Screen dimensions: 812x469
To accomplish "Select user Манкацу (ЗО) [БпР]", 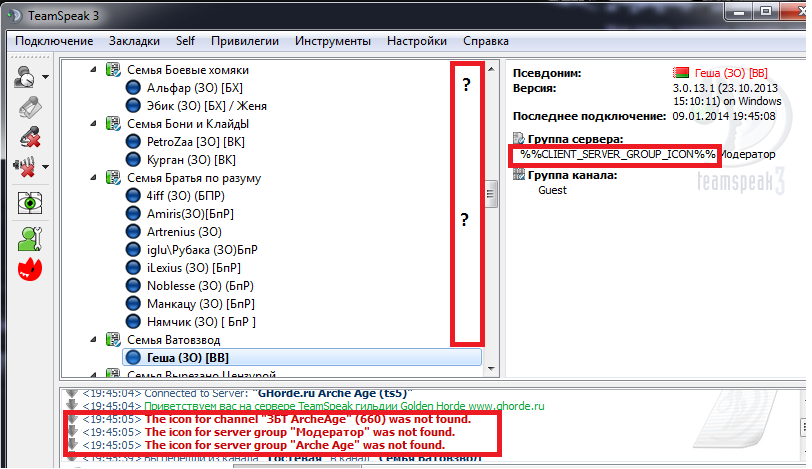I will pos(200,304).
